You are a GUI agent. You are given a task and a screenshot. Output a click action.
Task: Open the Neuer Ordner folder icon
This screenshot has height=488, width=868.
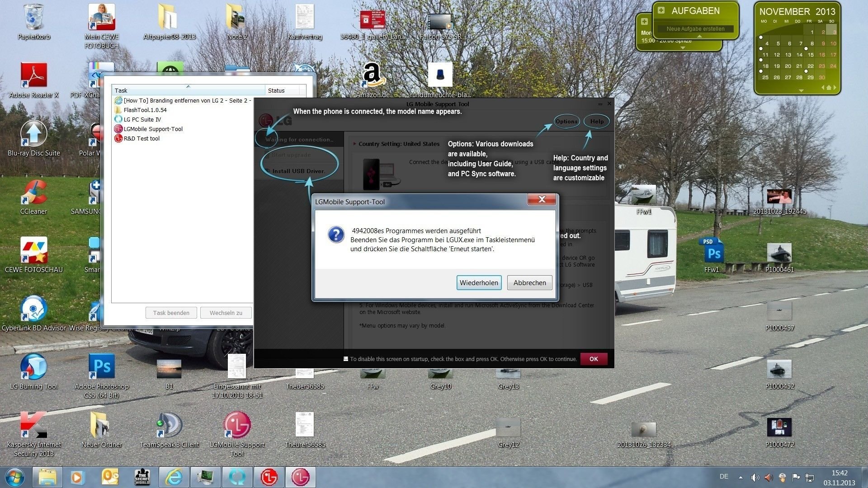tap(102, 430)
